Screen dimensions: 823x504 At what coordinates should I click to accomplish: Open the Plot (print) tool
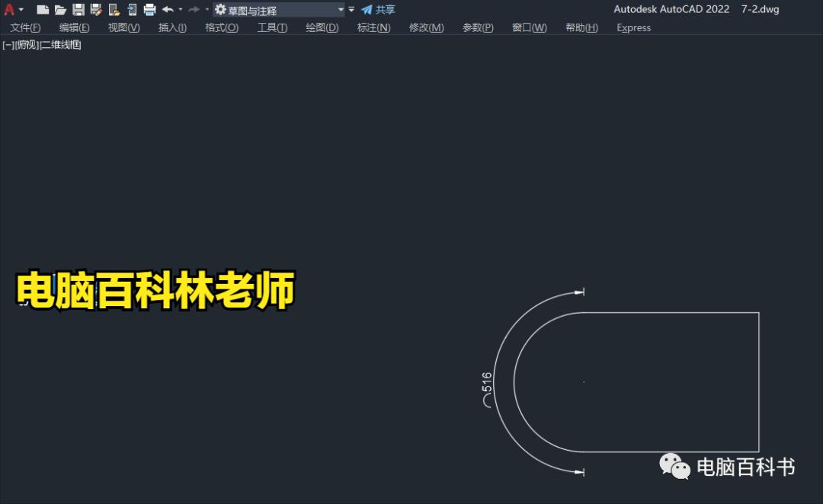149,9
